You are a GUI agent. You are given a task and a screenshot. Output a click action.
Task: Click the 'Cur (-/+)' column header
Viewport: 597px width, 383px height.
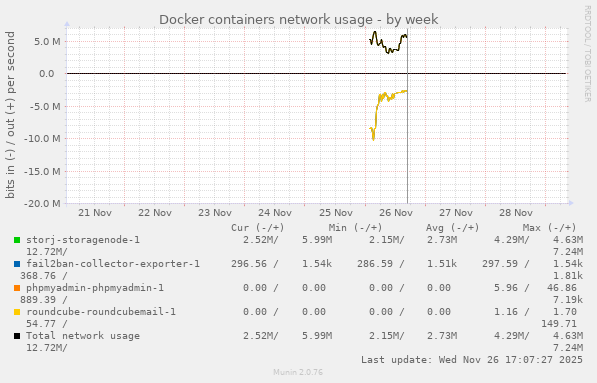tap(258, 228)
